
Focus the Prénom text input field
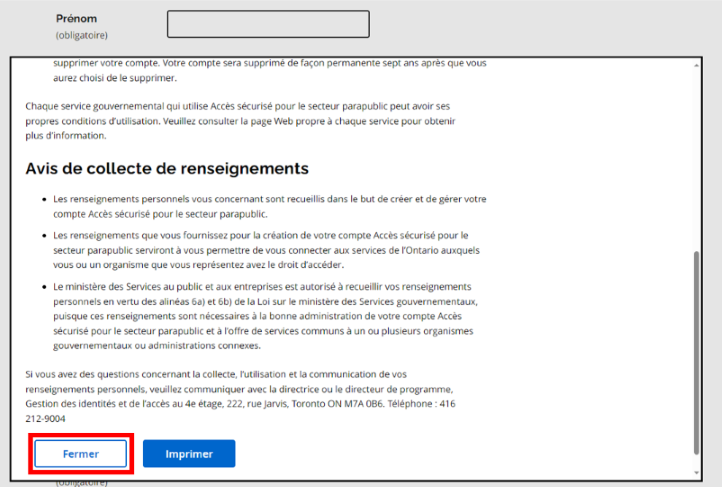click(268, 24)
